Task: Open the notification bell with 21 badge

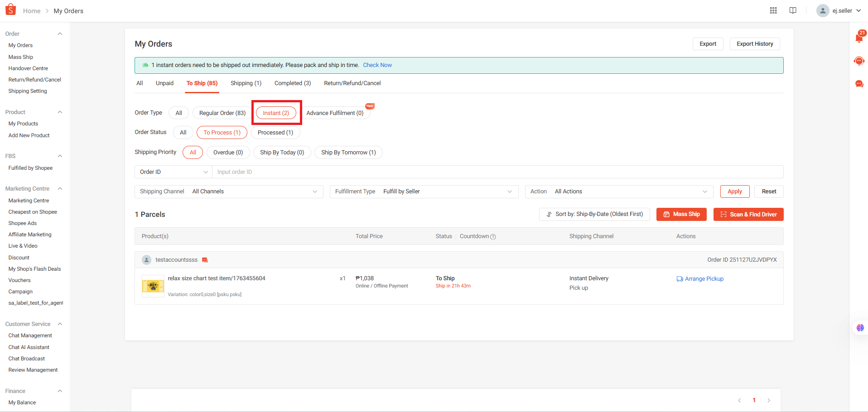Action: tap(859, 37)
